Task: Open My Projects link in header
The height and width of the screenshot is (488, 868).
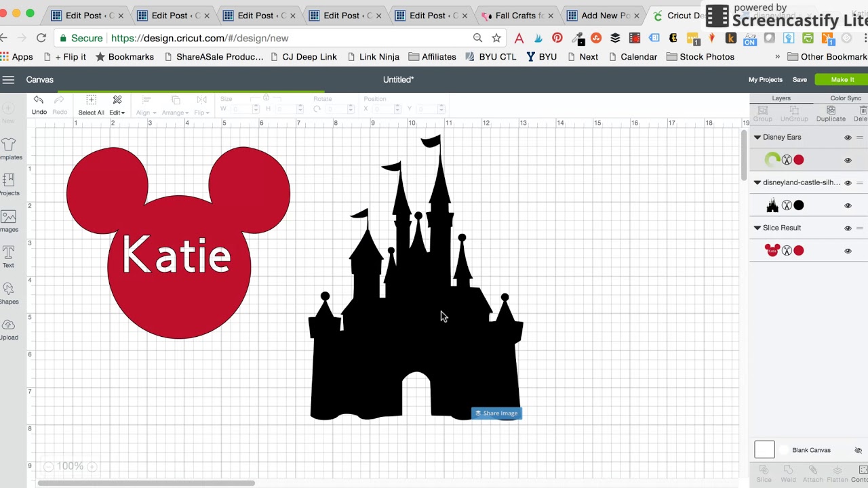Action: pos(765,80)
